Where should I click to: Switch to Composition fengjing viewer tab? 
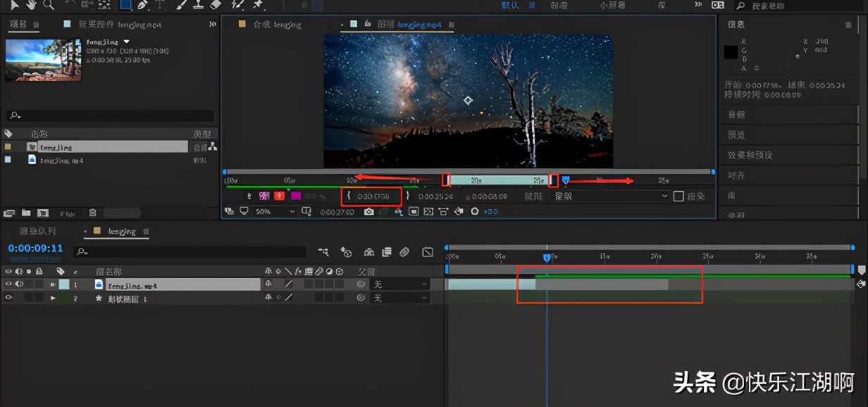click(277, 25)
